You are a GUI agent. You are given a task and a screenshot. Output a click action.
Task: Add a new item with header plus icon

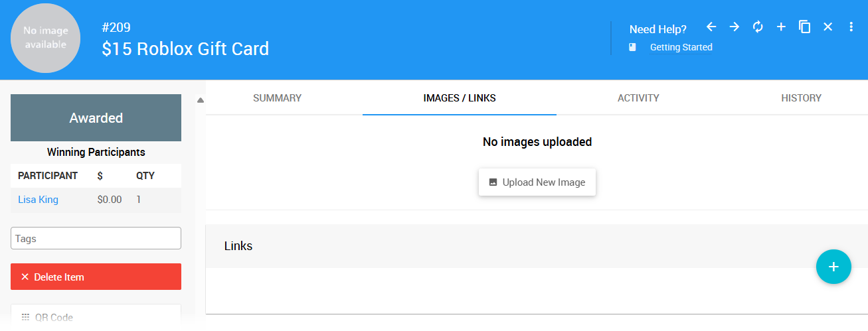point(781,27)
